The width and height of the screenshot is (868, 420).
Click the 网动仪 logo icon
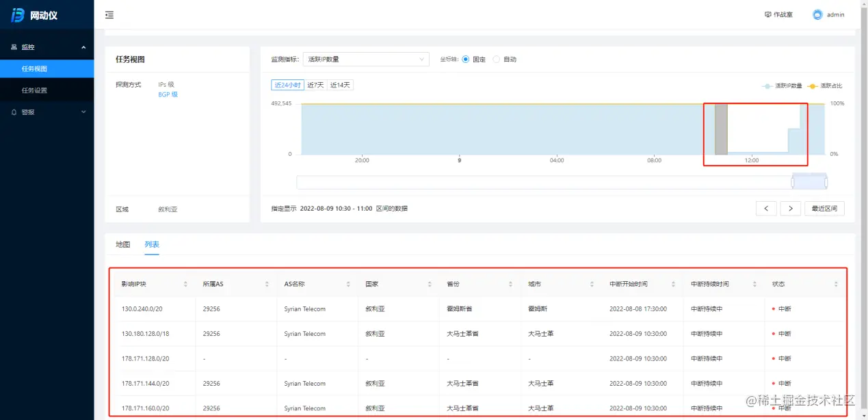18,15
